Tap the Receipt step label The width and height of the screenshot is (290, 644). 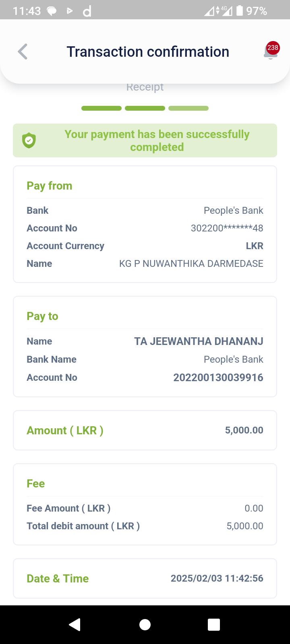pos(145,87)
